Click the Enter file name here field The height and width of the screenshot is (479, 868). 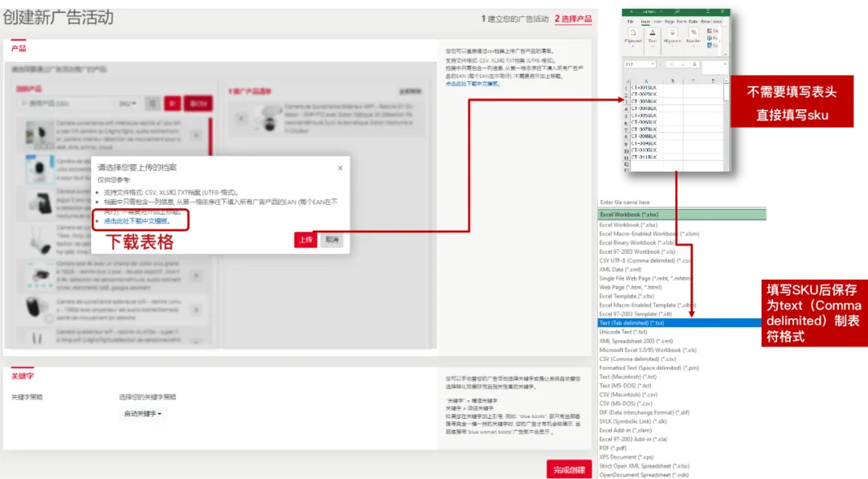pos(682,203)
